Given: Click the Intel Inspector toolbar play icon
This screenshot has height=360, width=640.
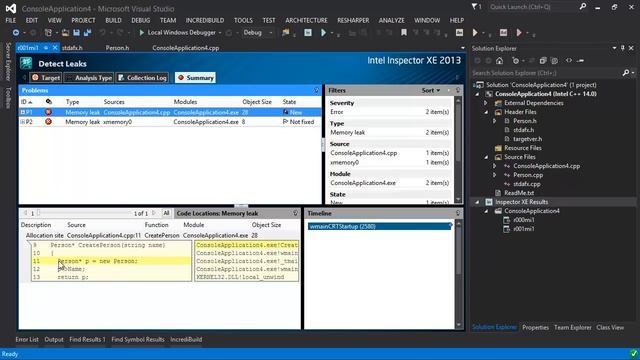Looking at the screenshot, I should pyautogui.click(x=323, y=33).
